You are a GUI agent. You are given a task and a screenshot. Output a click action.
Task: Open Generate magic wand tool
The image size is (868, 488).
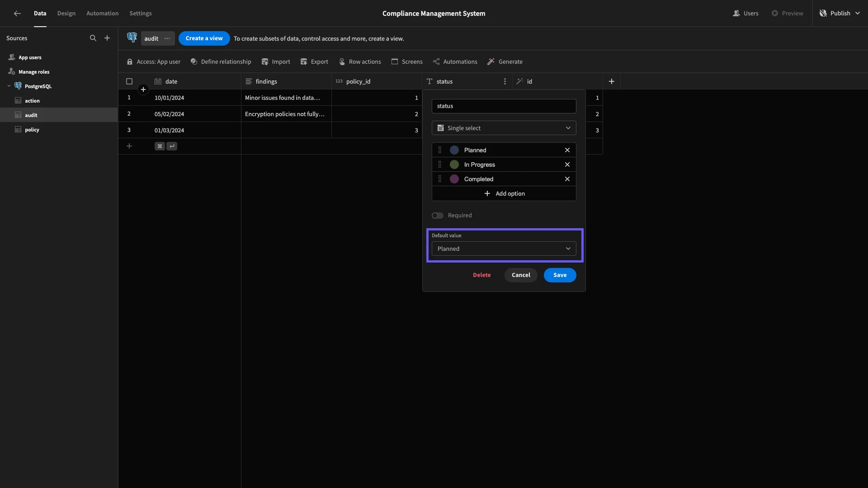[x=505, y=62]
